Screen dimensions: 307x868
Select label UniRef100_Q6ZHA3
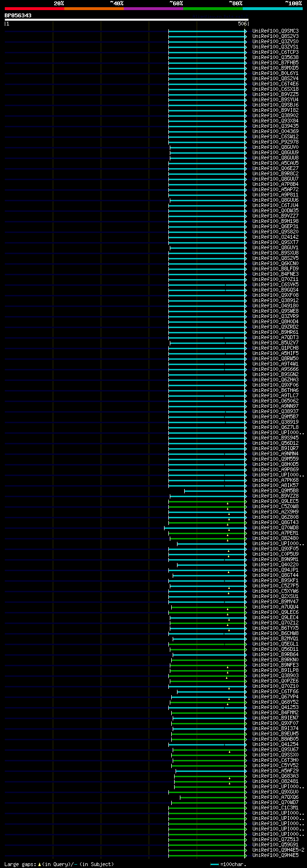point(275,379)
